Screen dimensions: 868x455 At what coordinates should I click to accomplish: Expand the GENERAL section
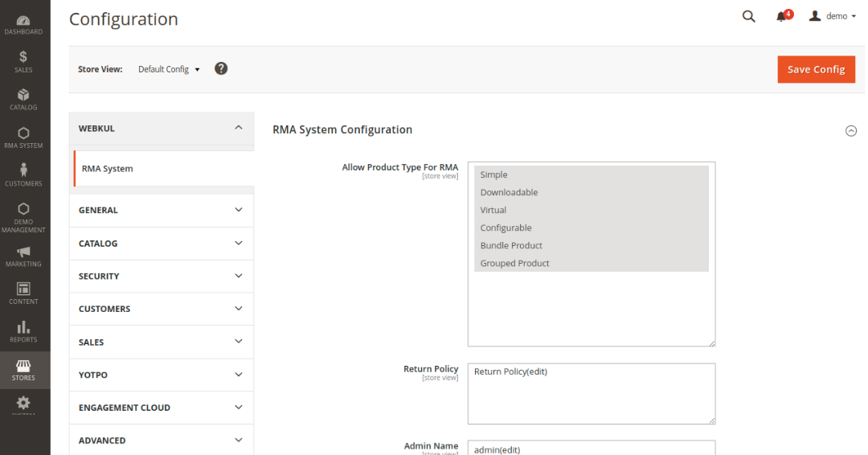pyautogui.click(x=161, y=210)
